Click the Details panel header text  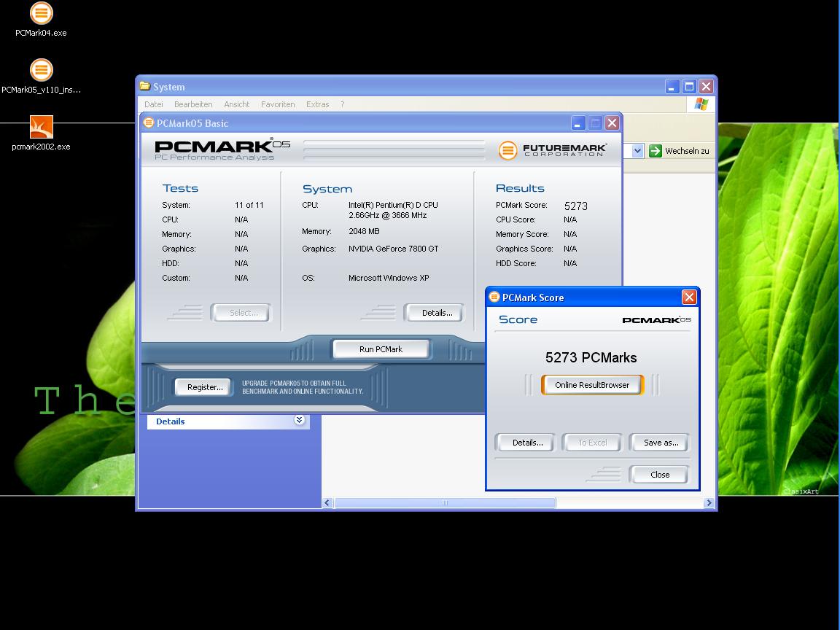click(171, 421)
